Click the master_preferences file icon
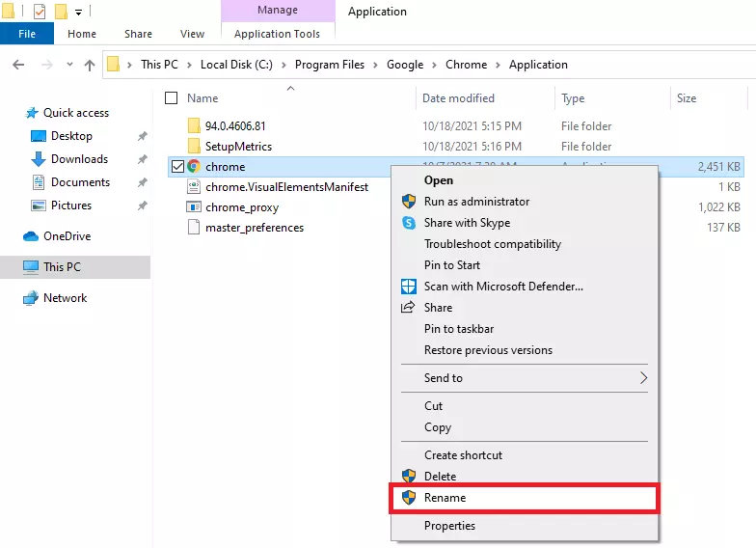The image size is (756, 548). coord(194,228)
